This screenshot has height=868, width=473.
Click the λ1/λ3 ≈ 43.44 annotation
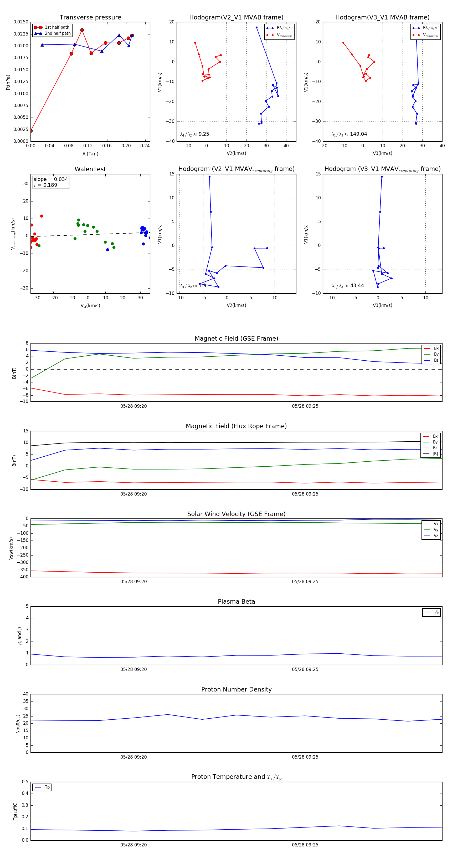[347, 286]
